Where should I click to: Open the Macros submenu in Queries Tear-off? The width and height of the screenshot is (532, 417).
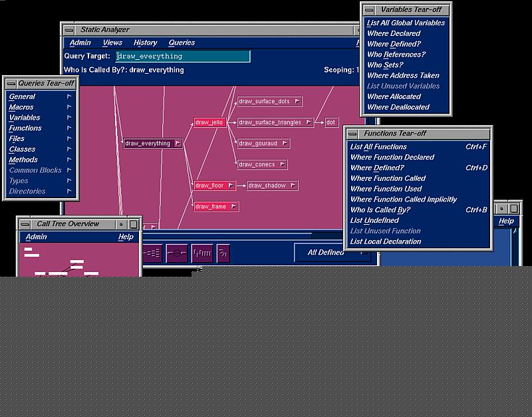coord(41,107)
